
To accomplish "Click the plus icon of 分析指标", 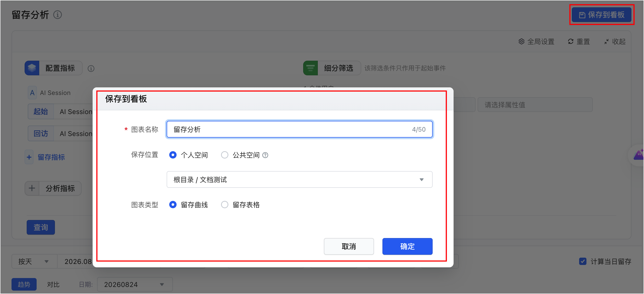I will [32, 188].
